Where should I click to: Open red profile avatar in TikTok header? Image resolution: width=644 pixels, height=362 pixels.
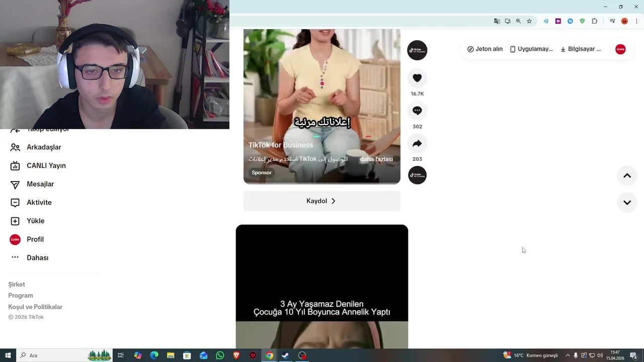pos(620,49)
